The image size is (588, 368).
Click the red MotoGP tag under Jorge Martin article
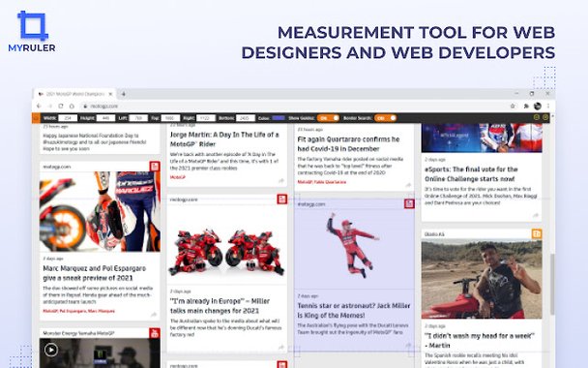coord(178,177)
